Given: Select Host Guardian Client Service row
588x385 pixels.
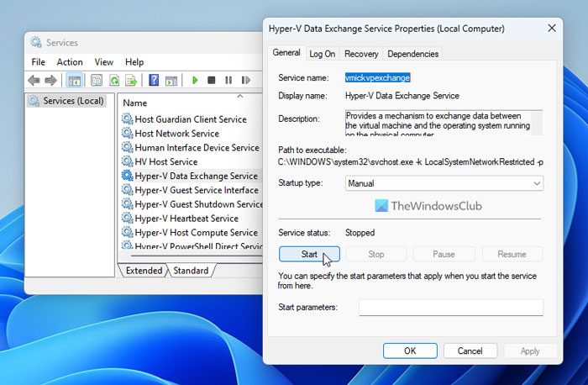Looking at the screenshot, I should pyautogui.click(x=191, y=119).
